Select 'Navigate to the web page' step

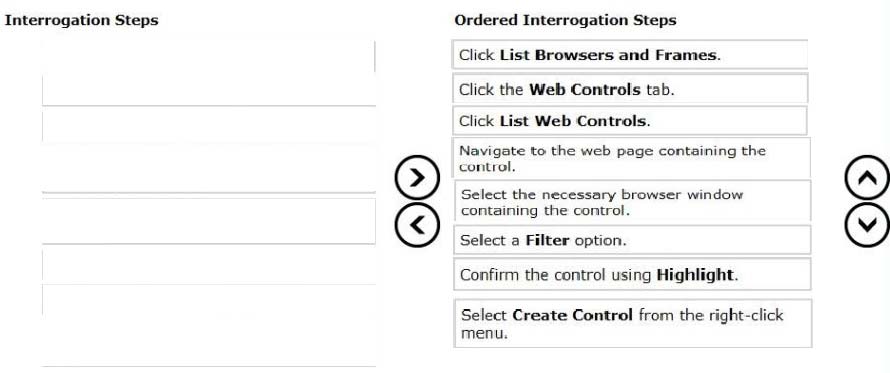631,158
